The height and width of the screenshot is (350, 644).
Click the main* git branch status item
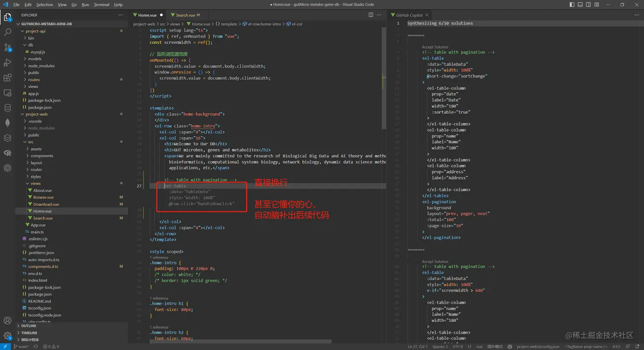(x=20, y=347)
